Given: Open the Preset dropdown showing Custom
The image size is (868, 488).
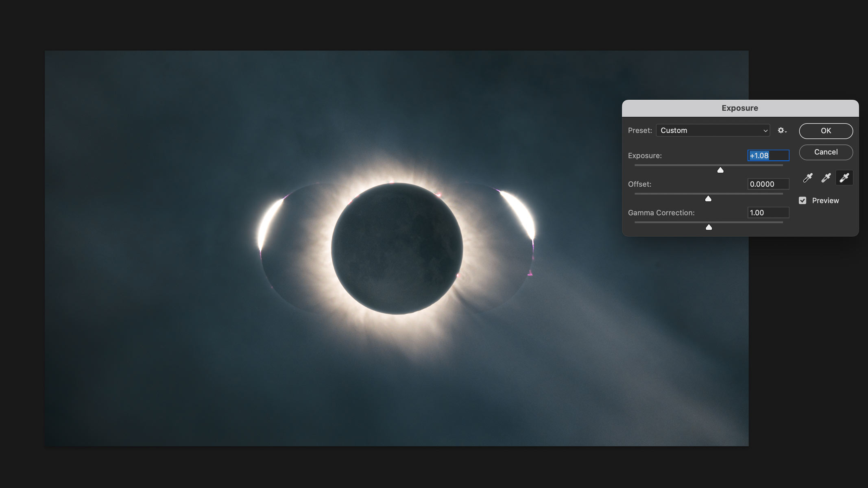Looking at the screenshot, I should click(713, 131).
